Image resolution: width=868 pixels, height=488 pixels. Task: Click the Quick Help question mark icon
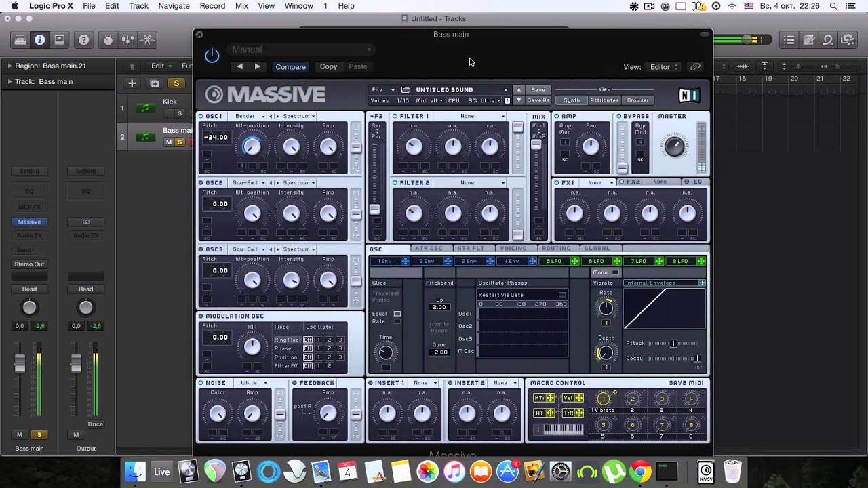[x=83, y=40]
